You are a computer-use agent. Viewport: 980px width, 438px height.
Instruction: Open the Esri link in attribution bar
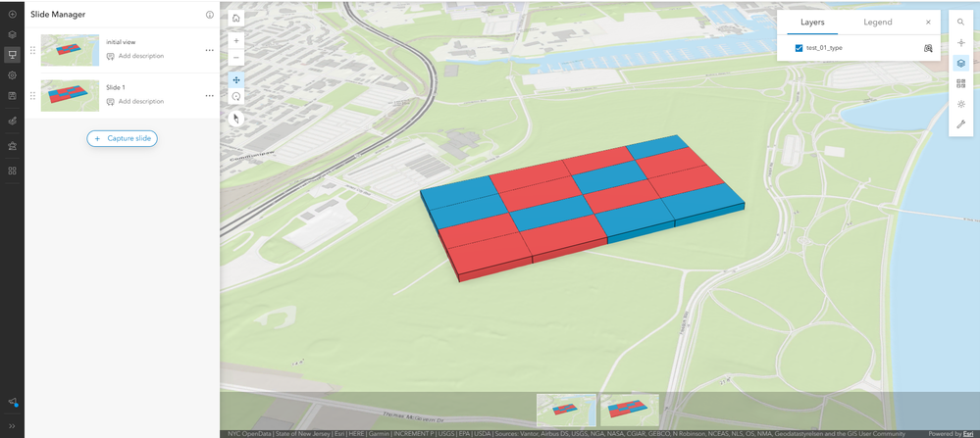click(x=967, y=434)
